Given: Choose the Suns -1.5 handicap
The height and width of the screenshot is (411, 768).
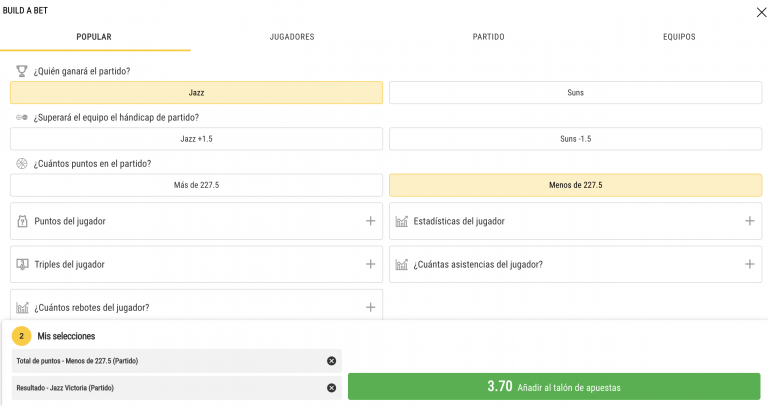Looking at the screenshot, I should pyautogui.click(x=576, y=139).
